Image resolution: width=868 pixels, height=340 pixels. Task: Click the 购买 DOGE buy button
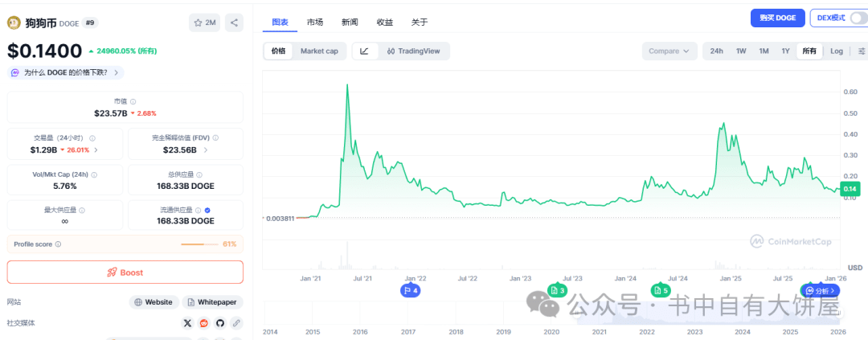(x=777, y=18)
